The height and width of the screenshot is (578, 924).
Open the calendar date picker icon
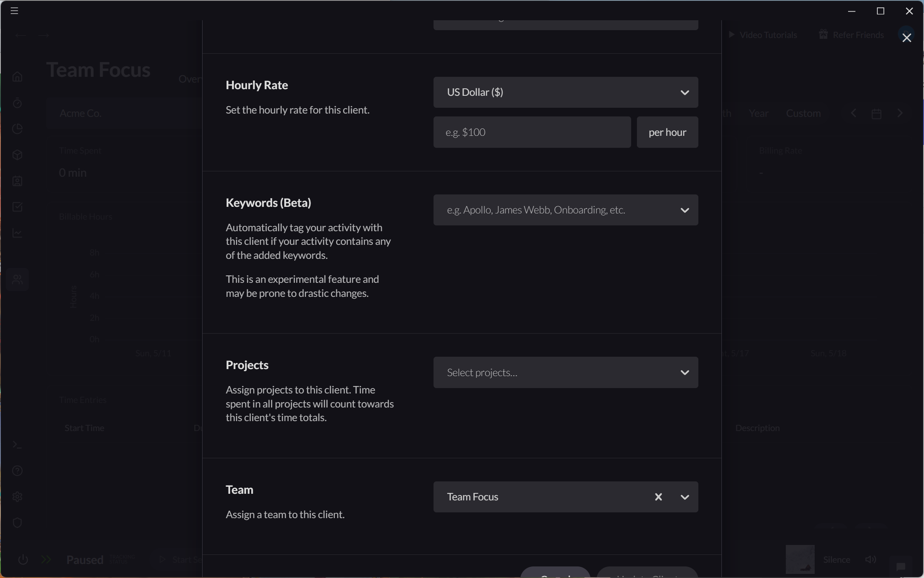pyautogui.click(x=877, y=113)
